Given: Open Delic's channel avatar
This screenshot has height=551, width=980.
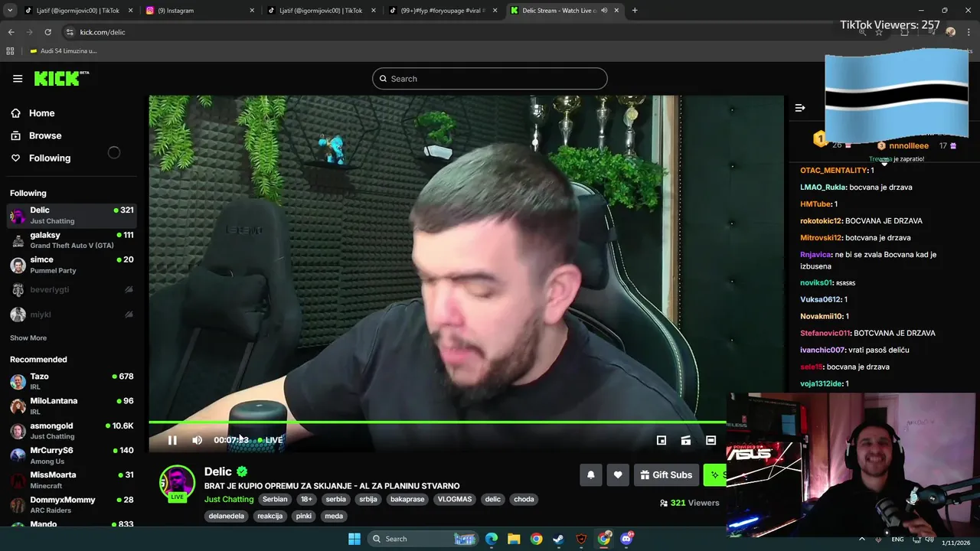Looking at the screenshot, I should [x=177, y=483].
